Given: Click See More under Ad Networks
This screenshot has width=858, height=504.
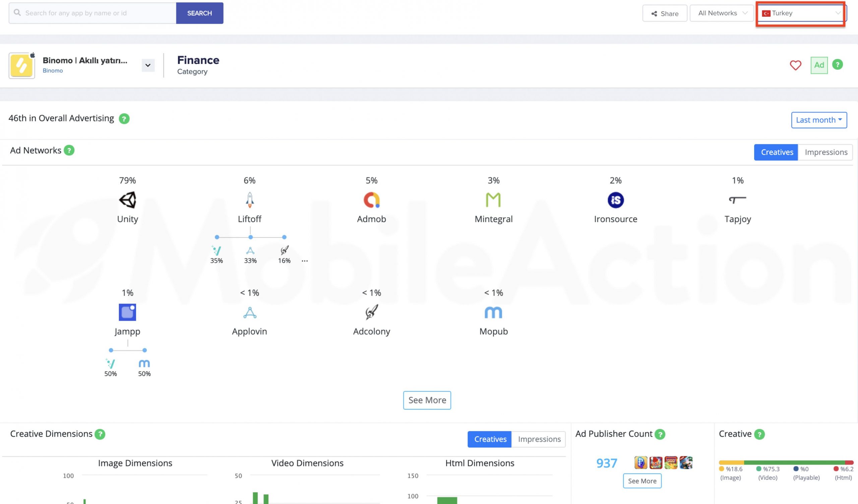Looking at the screenshot, I should point(427,400).
